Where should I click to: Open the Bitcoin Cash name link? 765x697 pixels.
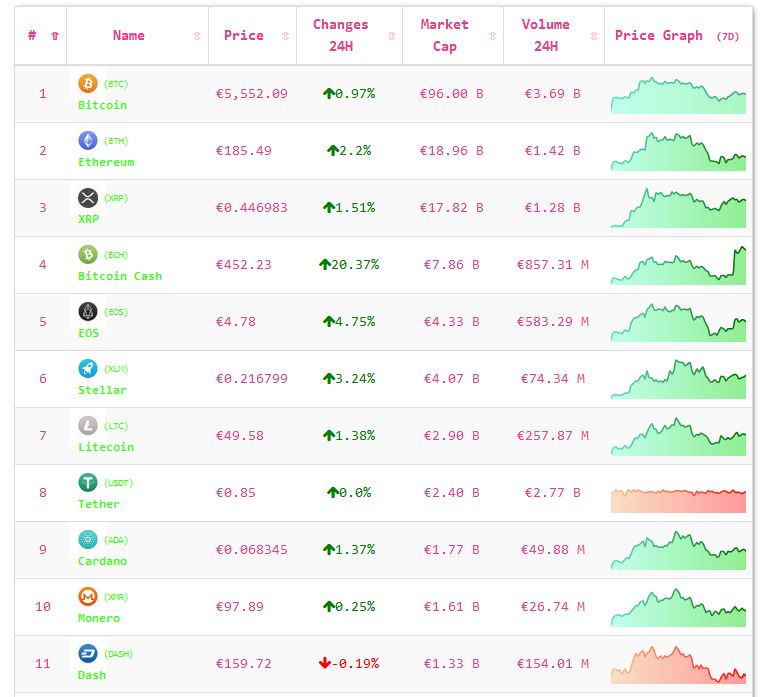[x=119, y=276]
